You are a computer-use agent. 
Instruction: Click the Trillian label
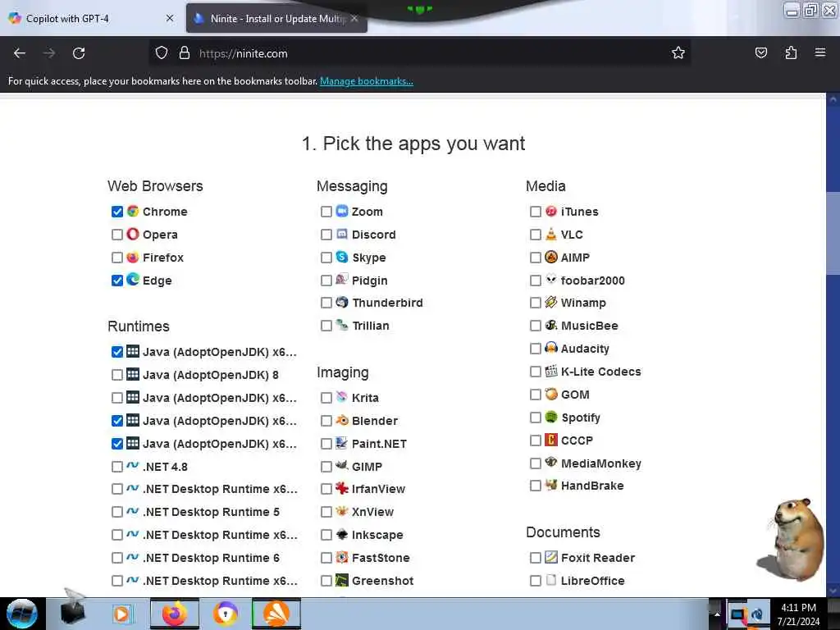pyautogui.click(x=371, y=326)
